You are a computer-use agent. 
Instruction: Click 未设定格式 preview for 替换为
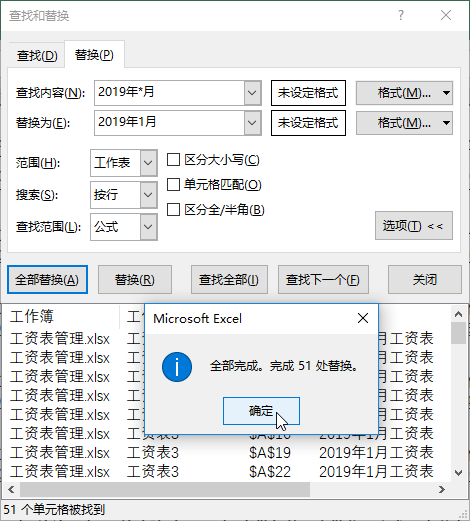308,123
